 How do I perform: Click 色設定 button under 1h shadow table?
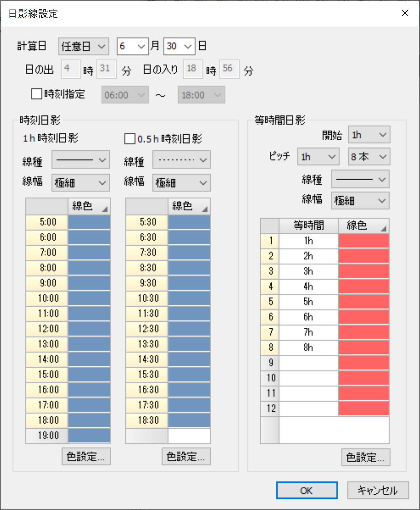tap(86, 456)
